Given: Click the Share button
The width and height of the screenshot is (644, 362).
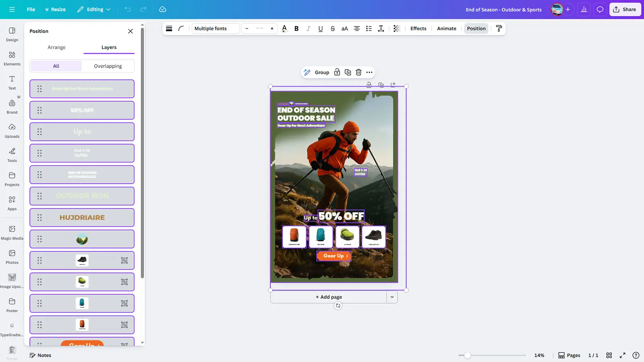Looking at the screenshot, I should [625, 9].
